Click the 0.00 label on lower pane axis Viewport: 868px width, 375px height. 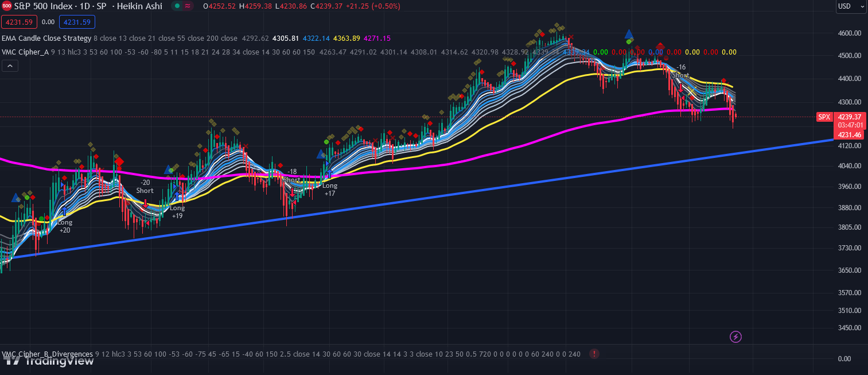coord(844,359)
